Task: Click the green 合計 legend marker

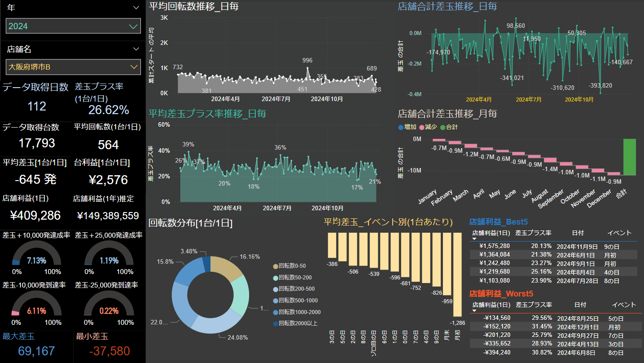Action: click(x=442, y=127)
